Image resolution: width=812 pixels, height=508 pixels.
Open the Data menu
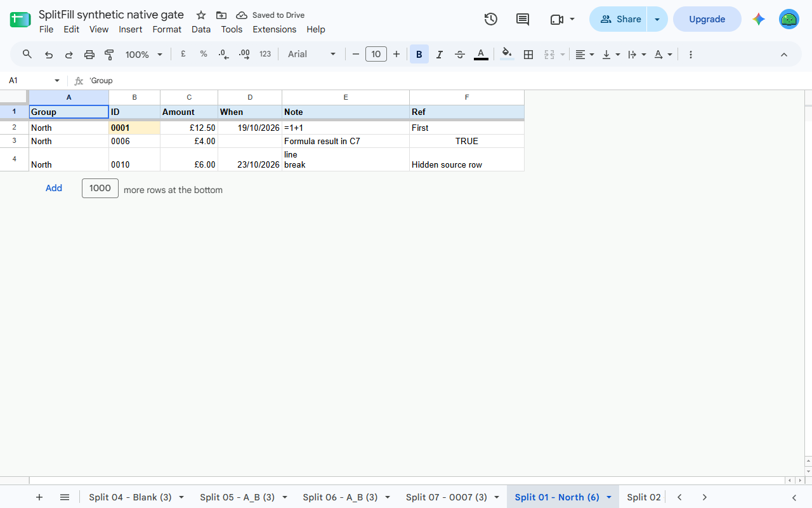[201, 29]
